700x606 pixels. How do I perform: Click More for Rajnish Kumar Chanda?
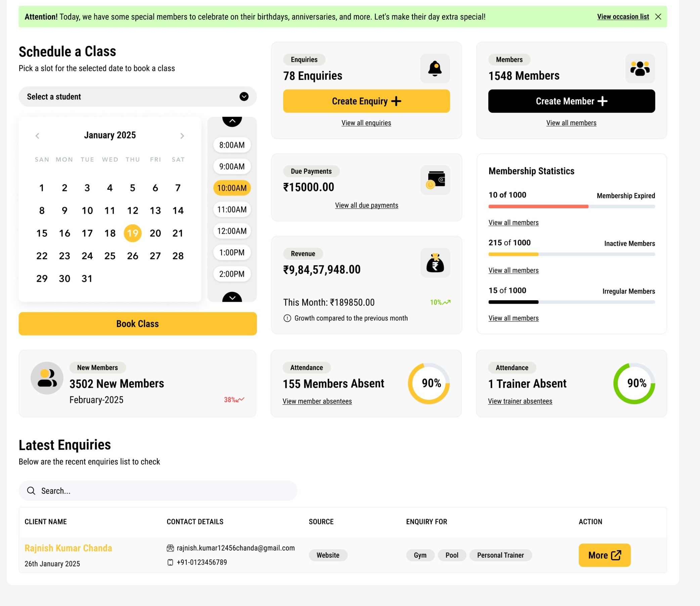tap(604, 555)
